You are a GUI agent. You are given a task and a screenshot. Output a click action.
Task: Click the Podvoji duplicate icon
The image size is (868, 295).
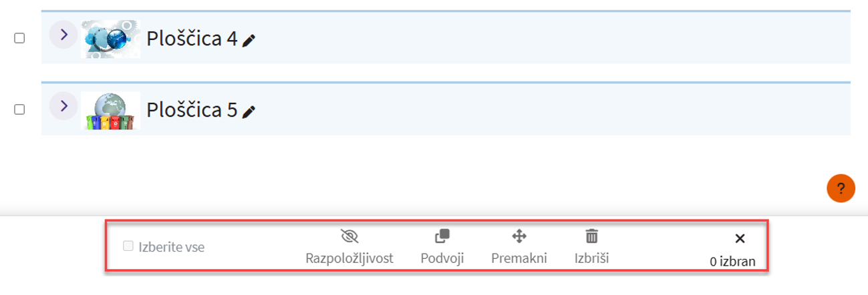[442, 236]
